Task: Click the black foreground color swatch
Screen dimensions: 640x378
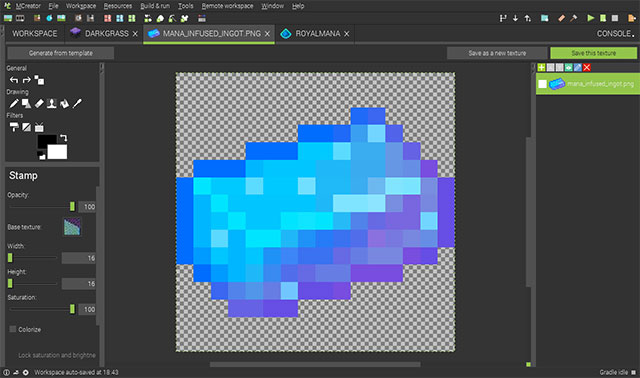Action: coord(47,142)
